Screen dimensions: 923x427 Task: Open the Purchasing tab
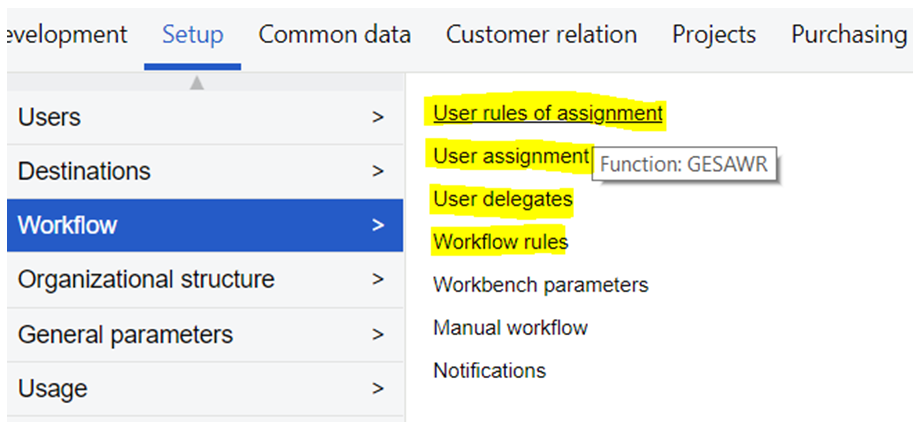(848, 34)
